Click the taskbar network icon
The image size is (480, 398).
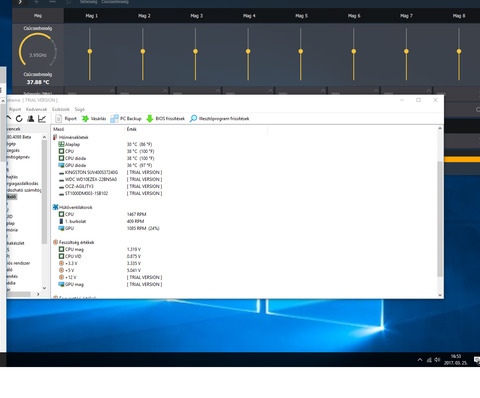coord(429,360)
